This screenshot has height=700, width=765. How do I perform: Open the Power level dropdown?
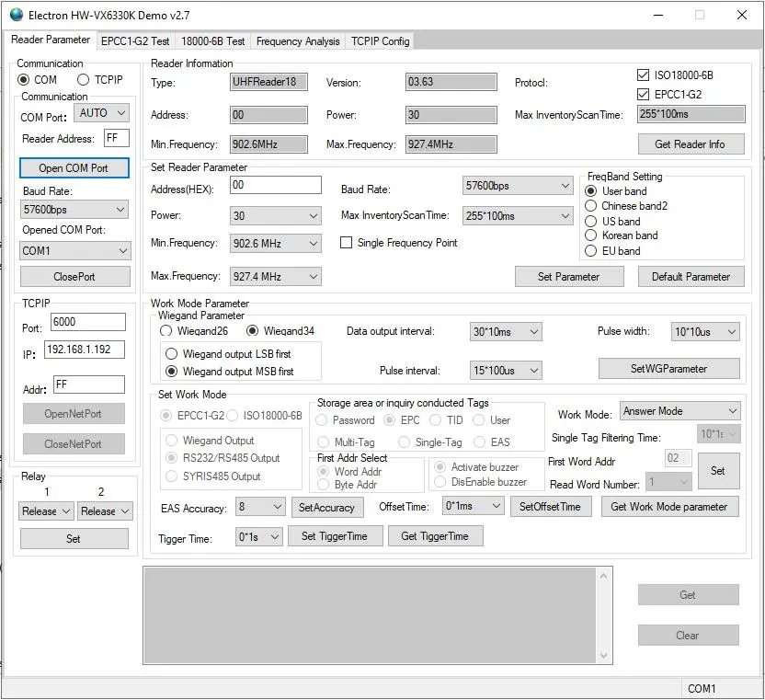tap(275, 215)
